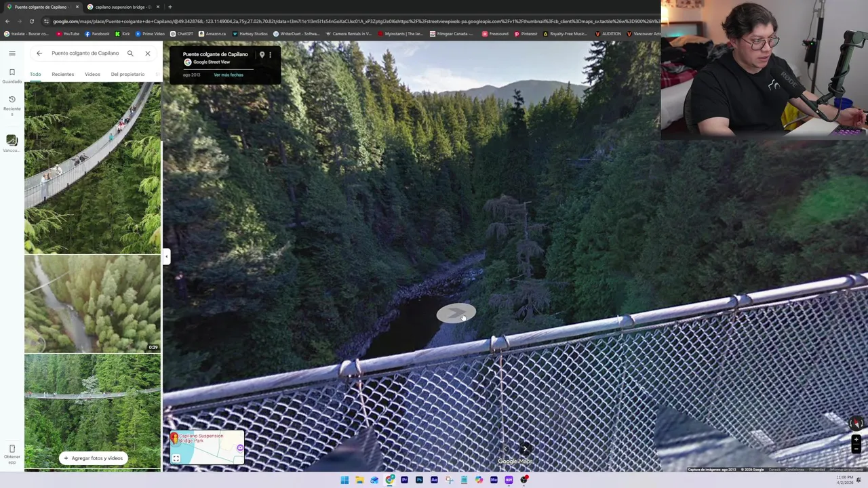Play the aerial forest video thumbnail
Image resolution: width=868 pixels, height=488 pixels.
tap(93, 304)
